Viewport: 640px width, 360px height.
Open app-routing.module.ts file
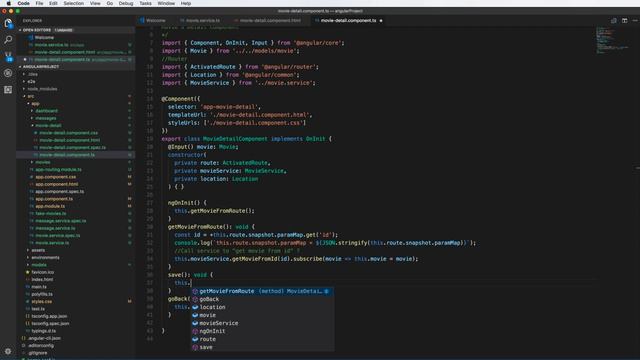pyautogui.click(x=58, y=170)
